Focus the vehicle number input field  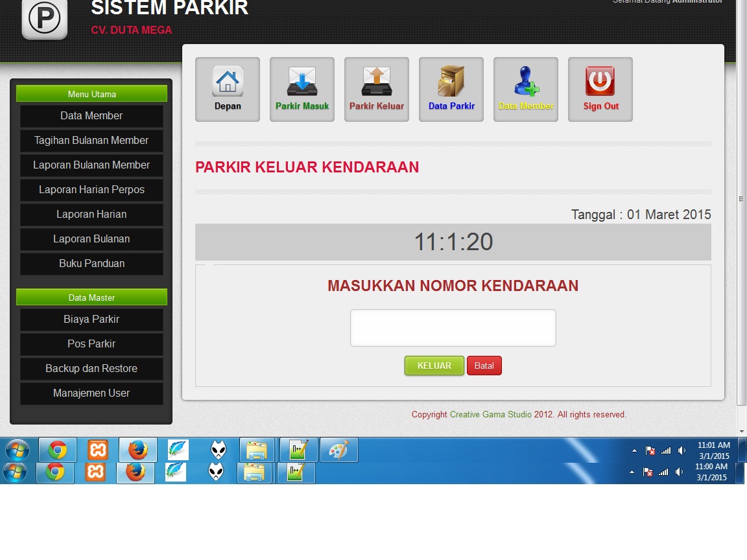coord(453,328)
